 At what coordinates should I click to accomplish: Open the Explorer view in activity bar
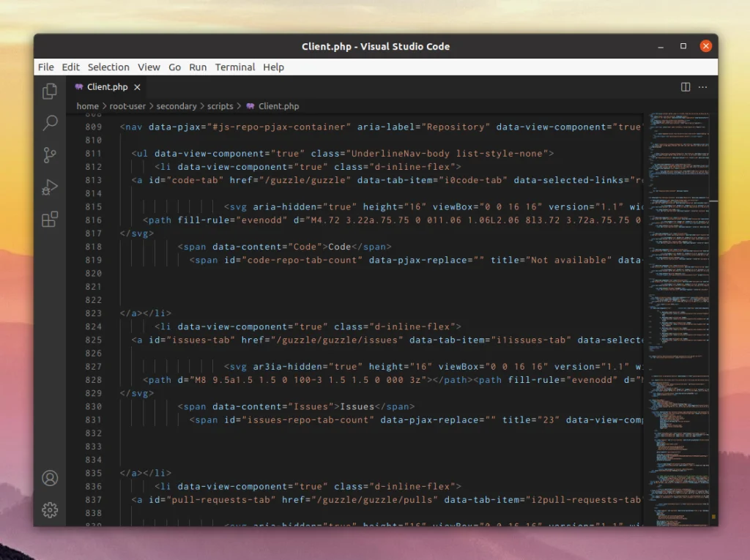50,92
